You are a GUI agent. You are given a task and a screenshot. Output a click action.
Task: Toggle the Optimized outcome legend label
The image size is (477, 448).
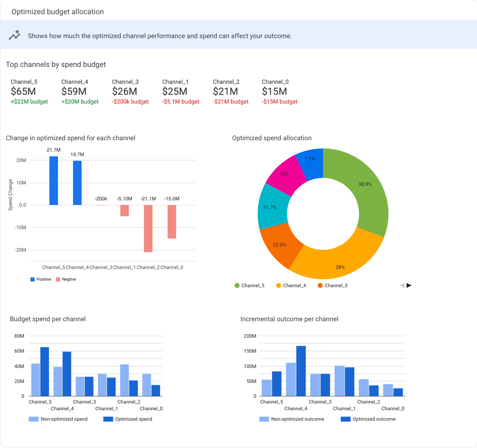[x=374, y=419]
